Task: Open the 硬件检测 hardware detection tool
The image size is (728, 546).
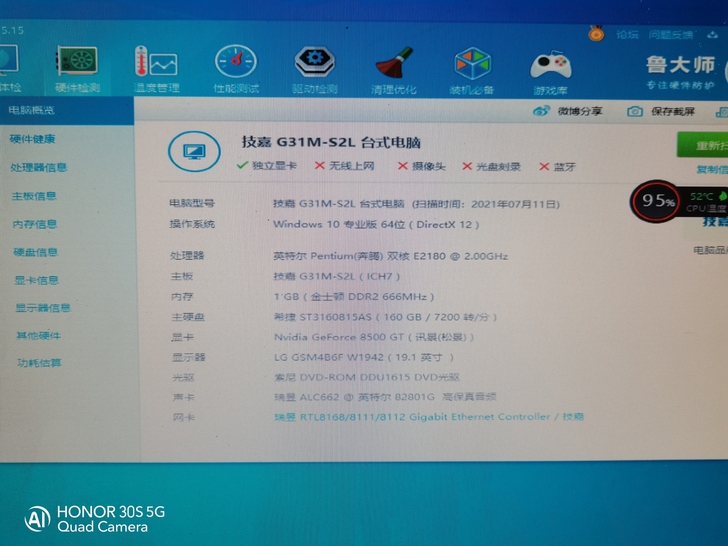Action: coord(77,69)
